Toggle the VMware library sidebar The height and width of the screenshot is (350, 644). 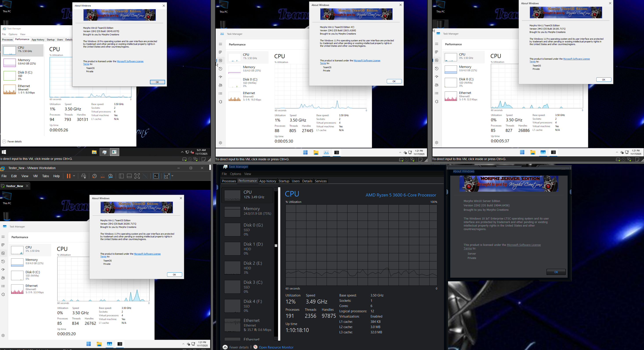pyautogui.click(x=121, y=176)
